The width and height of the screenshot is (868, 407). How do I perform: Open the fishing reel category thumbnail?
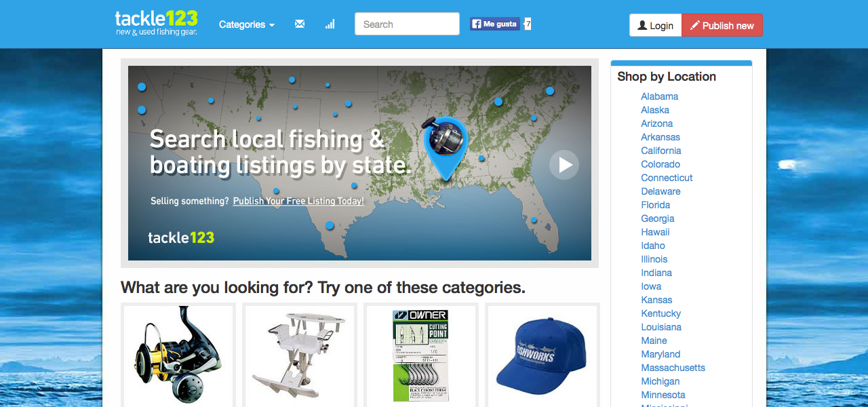(x=178, y=355)
